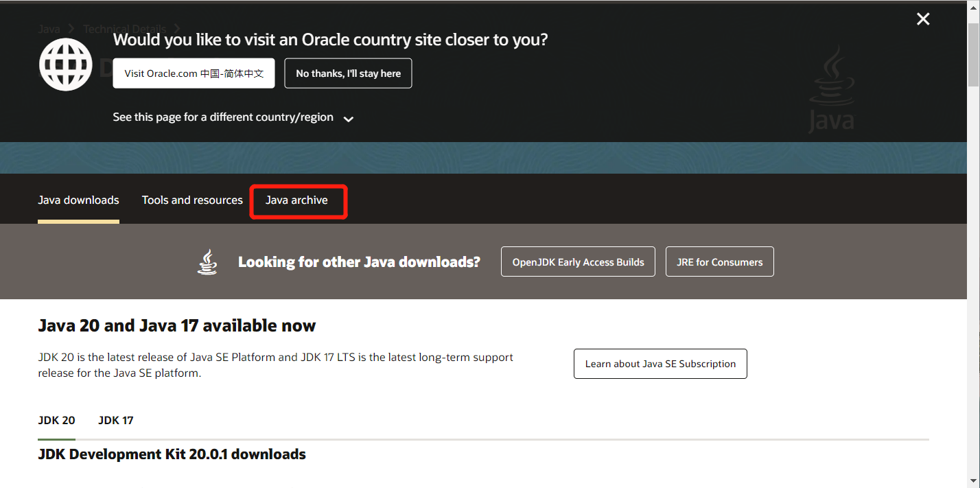Open the Tools and resources tab
This screenshot has width=980, height=488.
(192, 200)
